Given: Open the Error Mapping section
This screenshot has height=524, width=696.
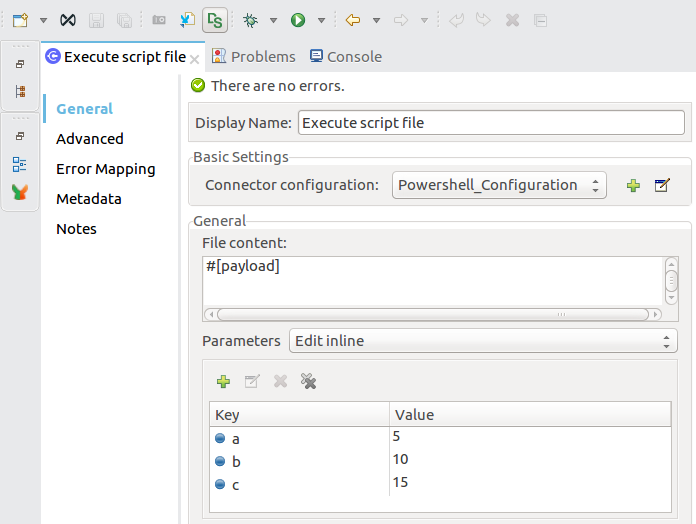Looking at the screenshot, I should click(x=105, y=169).
